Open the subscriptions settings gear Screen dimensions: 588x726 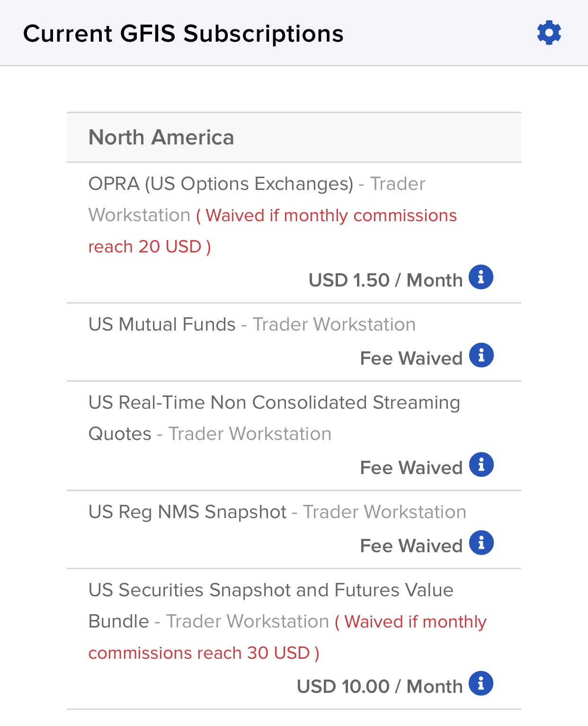click(x=549, y=33)
